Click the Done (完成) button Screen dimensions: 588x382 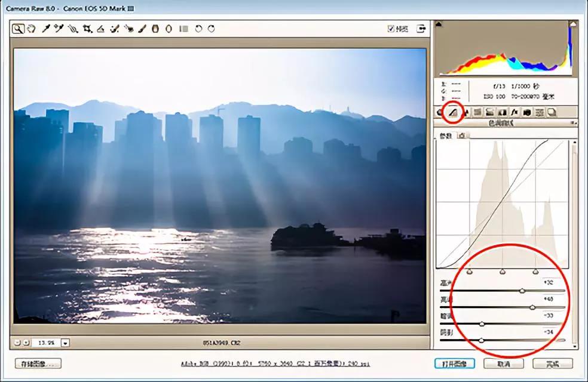pyautogui.click(x=553, y=363)
